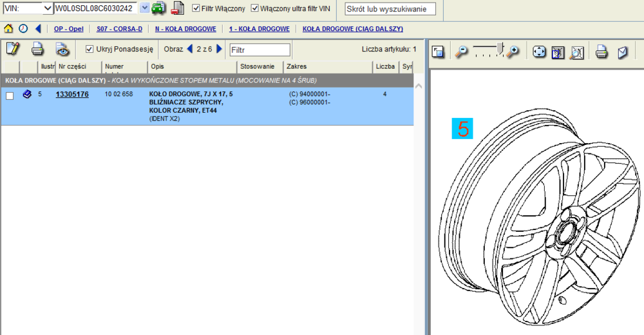The width and height of the screenshot is (644, 335).
Task: Open part number 13305176 link
Action: point(72,95)
